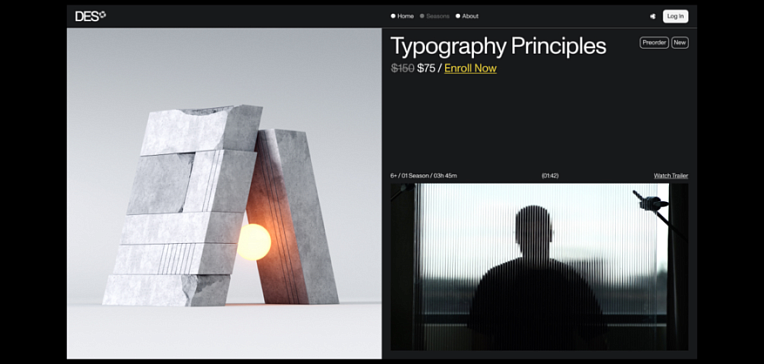Screen dimensions: 764x364
Task: Click the DES logo in the header
Action: pyautogui.click(x=90, y=16)
